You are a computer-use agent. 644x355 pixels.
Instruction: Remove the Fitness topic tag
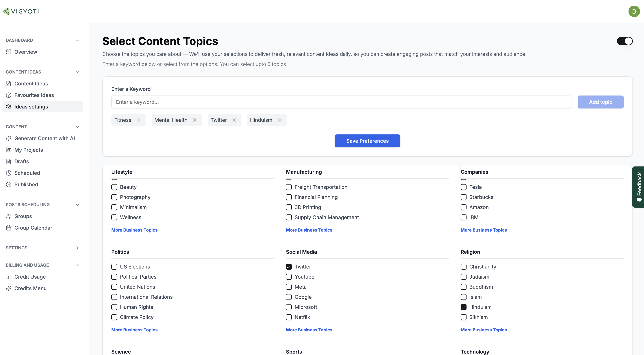point(139,120)
